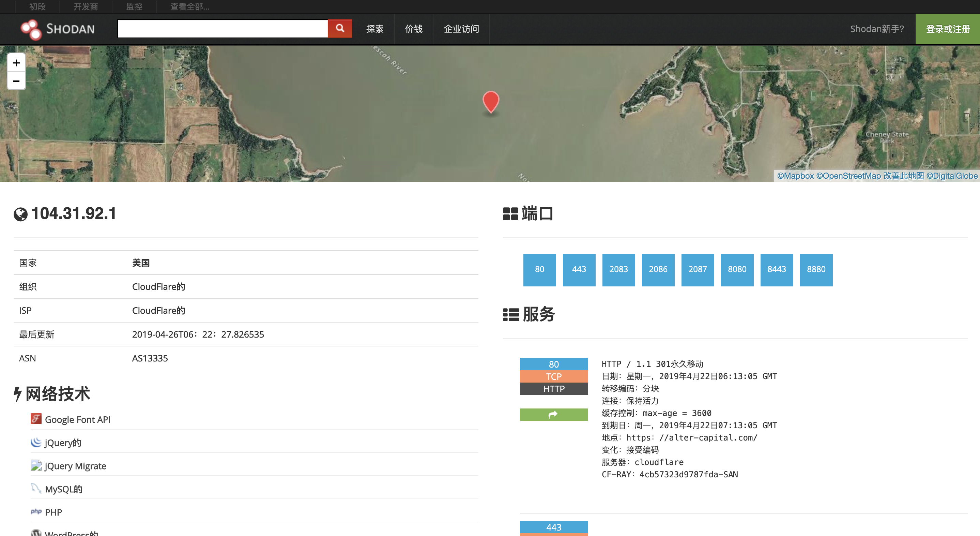
Task: Click the ©OpenStreetMap attribution link
Action: point(848,176)
